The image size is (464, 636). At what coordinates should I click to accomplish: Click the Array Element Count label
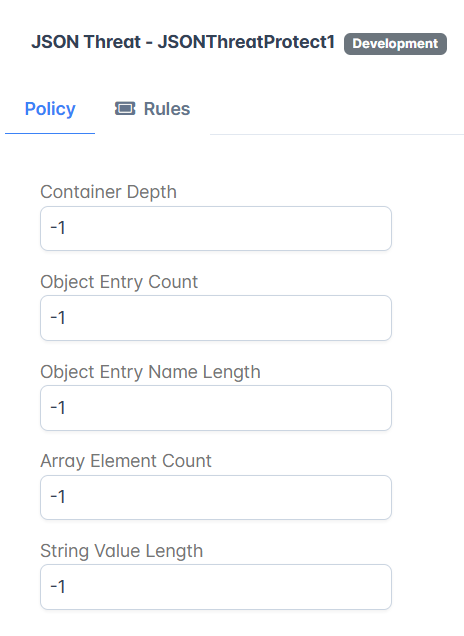tap(126, 461)
